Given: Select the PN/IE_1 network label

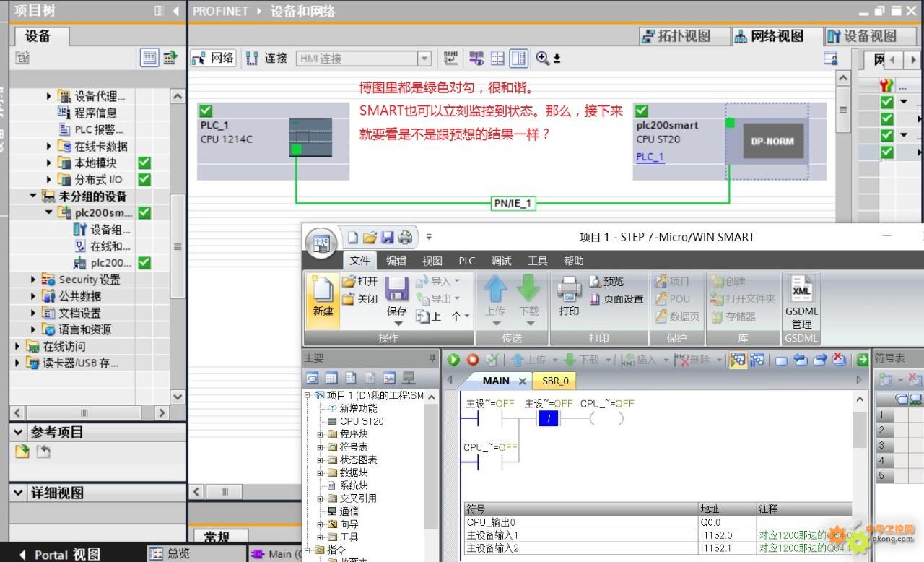Looking at the screenshot, I should [513, 204].
